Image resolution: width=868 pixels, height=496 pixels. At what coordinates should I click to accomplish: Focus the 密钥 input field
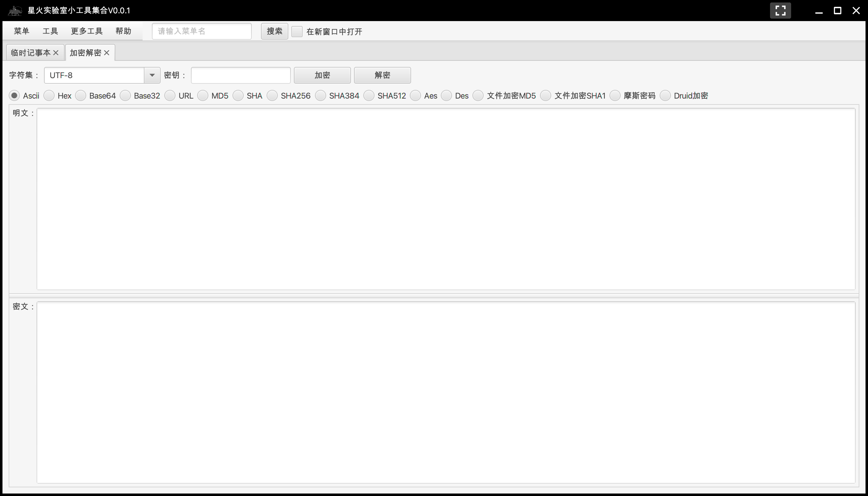[x=241, y=75]
